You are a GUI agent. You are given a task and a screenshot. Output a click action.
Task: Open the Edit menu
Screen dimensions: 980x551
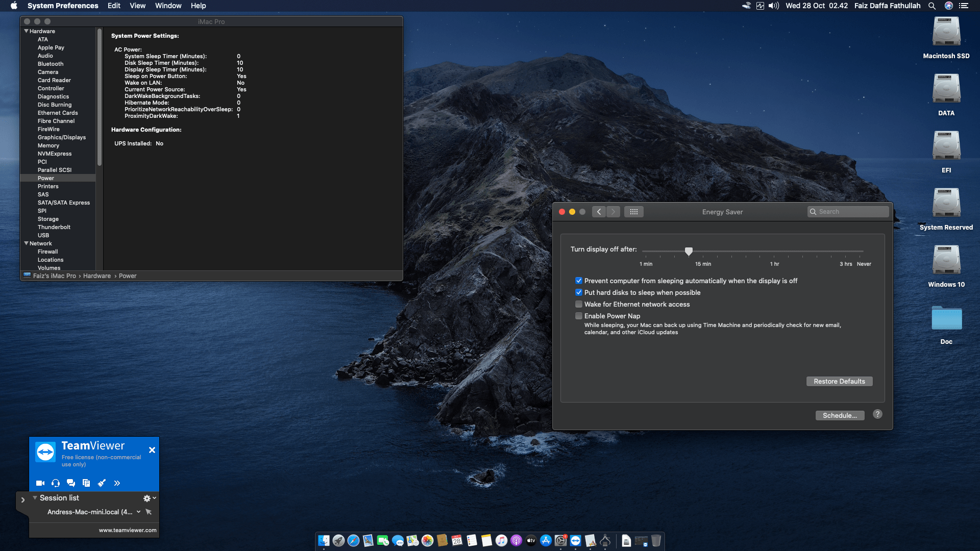[x=114, y=6]
